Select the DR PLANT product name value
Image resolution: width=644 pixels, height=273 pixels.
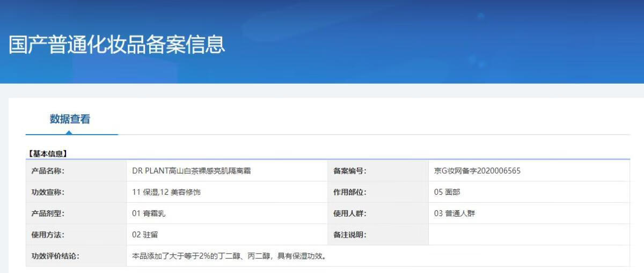pyautogui.click(x=192, y=171)
